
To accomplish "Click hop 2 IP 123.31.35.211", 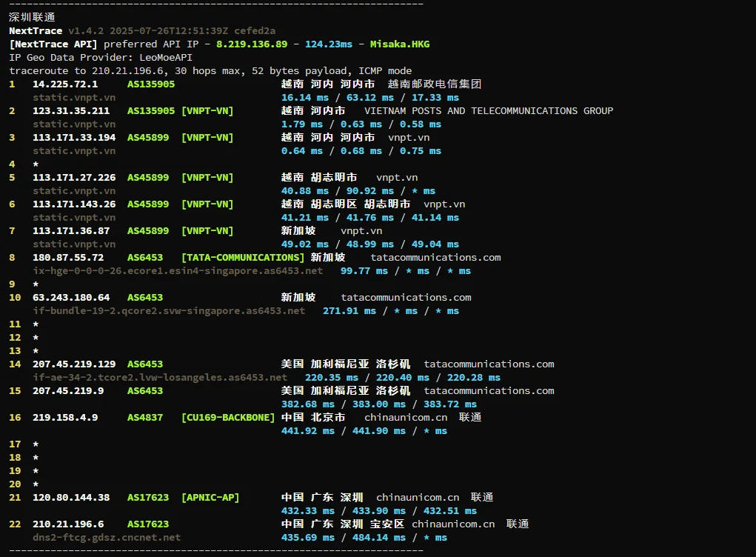I will coord(71,111).
